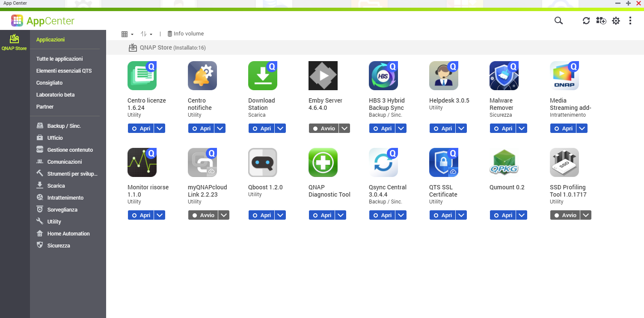
Task: Click the Qboost robot icon
Action: [263, 162]
